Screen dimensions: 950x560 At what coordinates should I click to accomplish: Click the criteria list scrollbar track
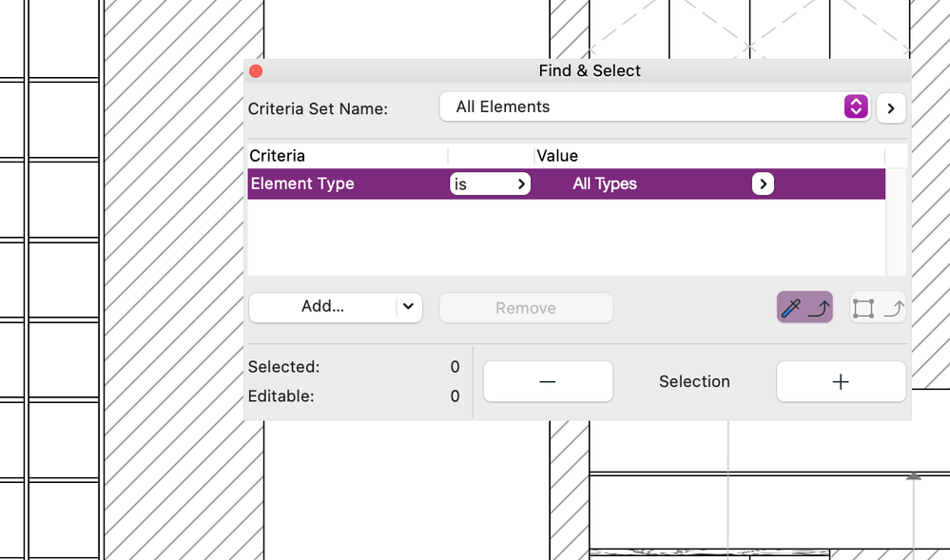[896, 228]
